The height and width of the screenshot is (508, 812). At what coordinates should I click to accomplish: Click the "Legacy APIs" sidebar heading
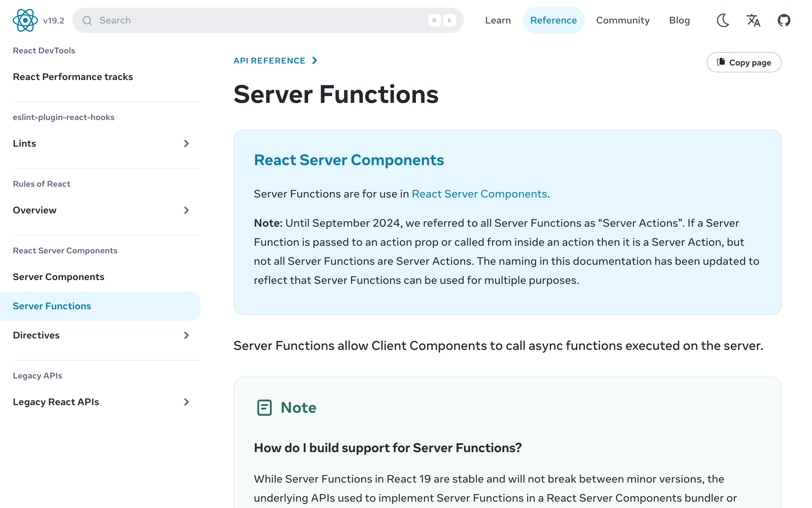point(37,376)
